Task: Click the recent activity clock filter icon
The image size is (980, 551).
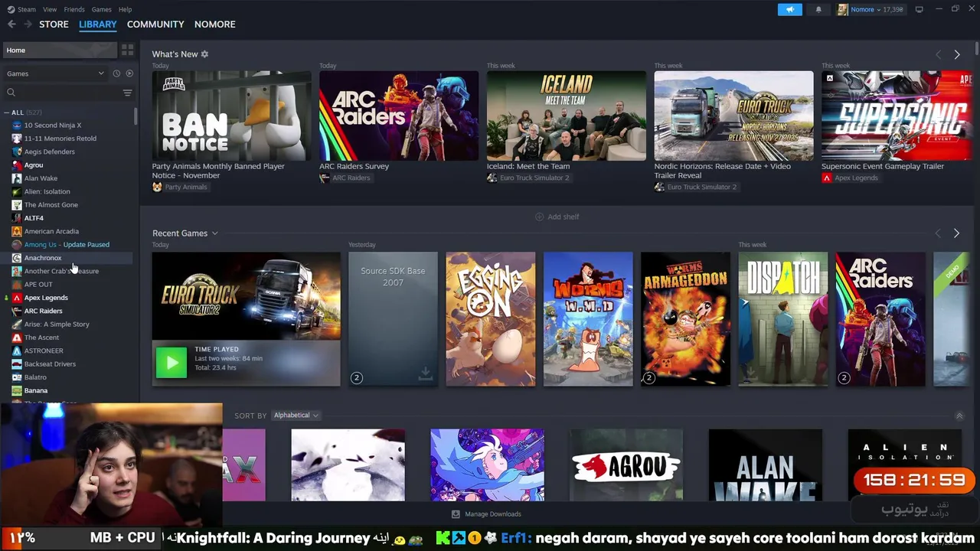Action: coord(116,73)
